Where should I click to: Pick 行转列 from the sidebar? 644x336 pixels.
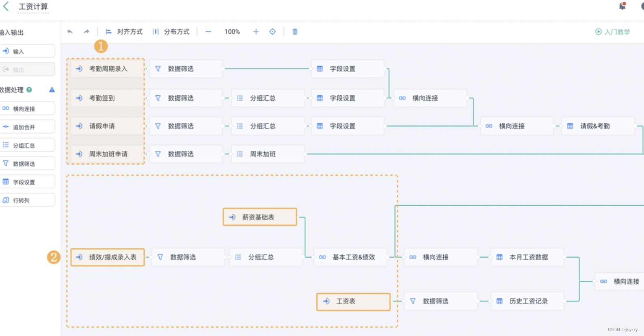pyautogui.click(x=27, y=200)
